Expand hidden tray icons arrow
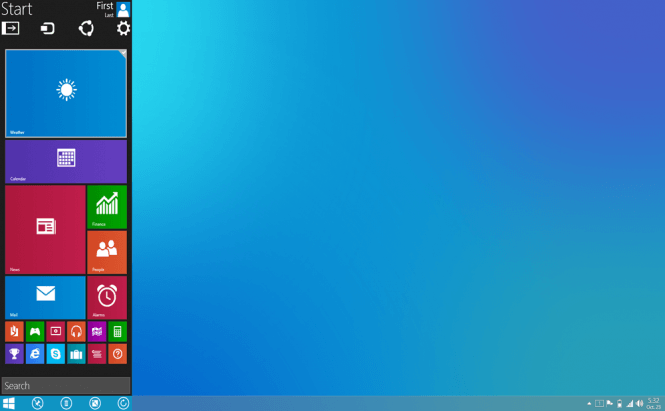Screen dimensions: 665x411 click(589, 403)
